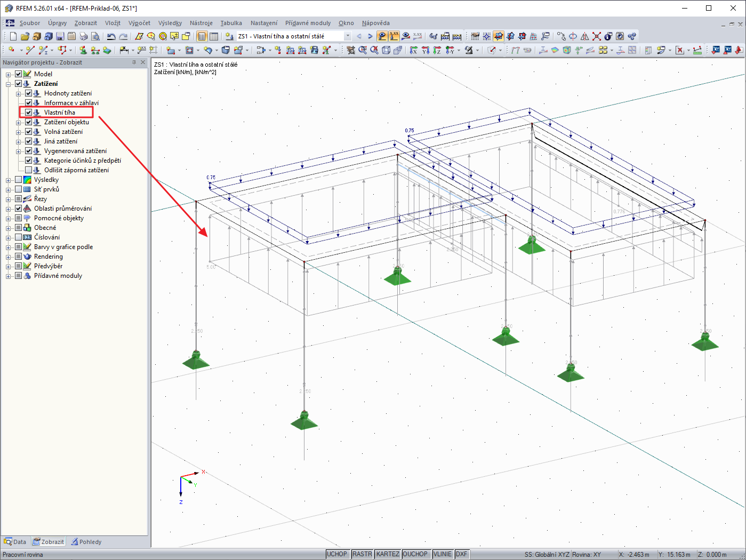
Task: Expand the Obecné tree node
Action: (9, 228)
